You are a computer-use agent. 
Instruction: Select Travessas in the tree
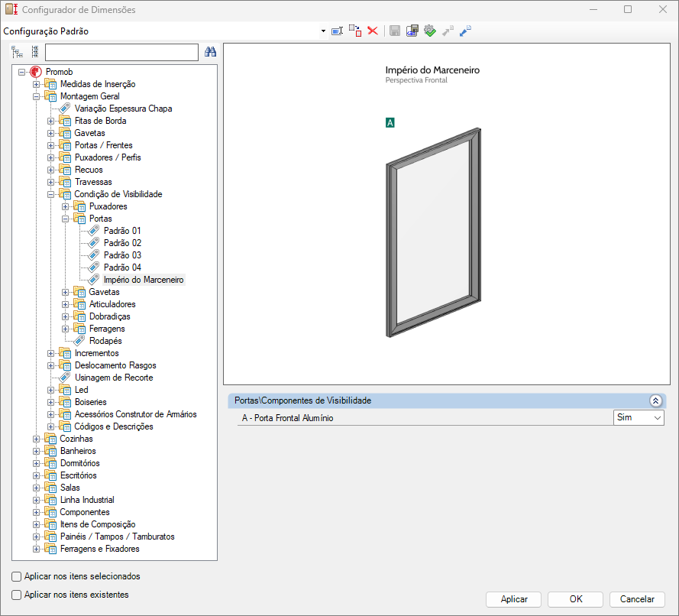click(93, 182)
